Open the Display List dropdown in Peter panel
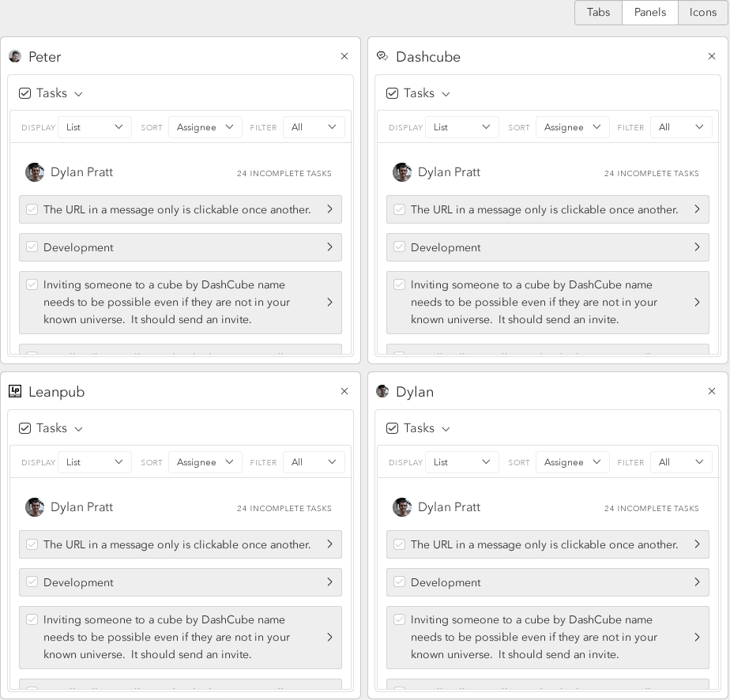730x700 pixels. coord(95,127)
